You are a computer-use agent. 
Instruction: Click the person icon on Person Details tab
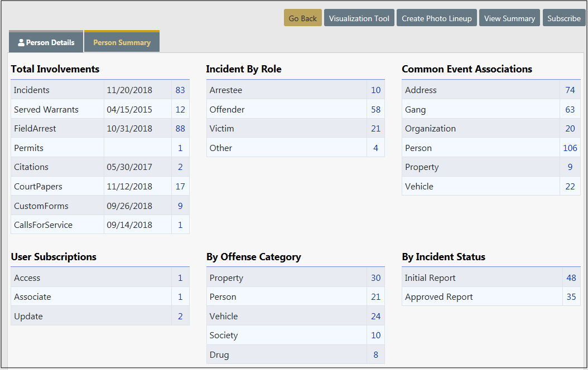[x=21, y=42]
